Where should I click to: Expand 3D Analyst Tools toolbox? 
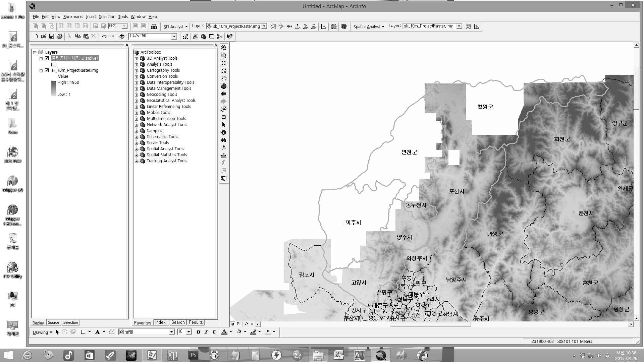(137, 59)
